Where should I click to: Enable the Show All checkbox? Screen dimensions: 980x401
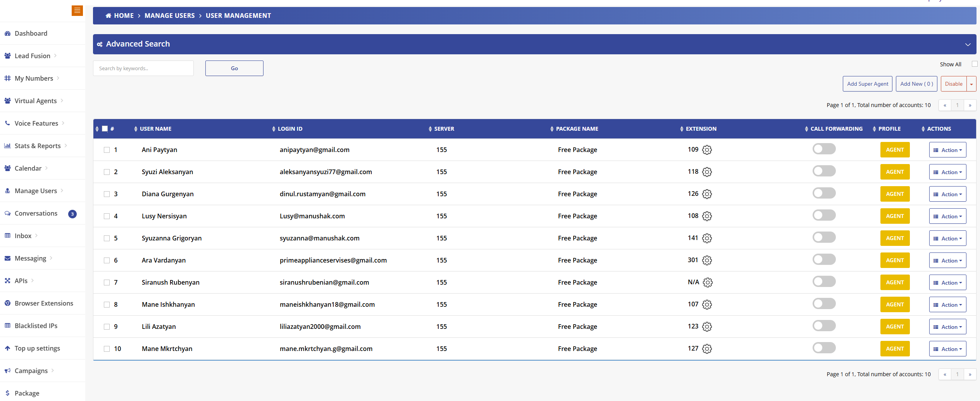coord(975,64)
